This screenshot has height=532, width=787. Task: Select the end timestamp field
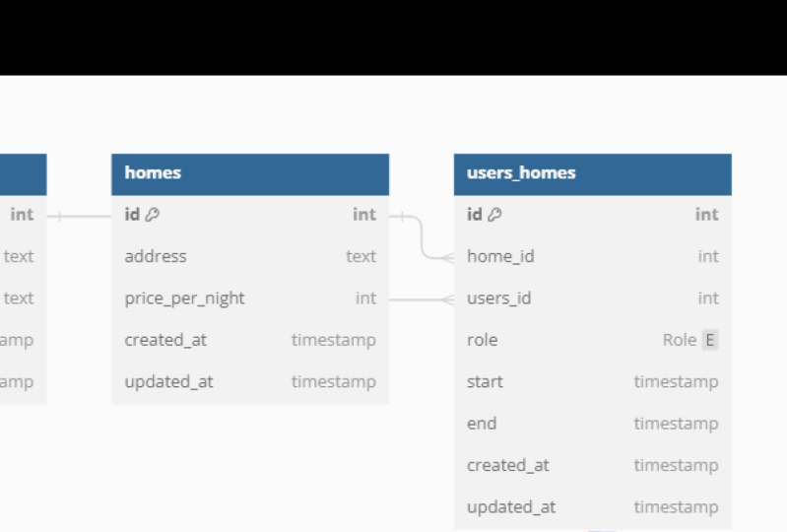(482, 424)
